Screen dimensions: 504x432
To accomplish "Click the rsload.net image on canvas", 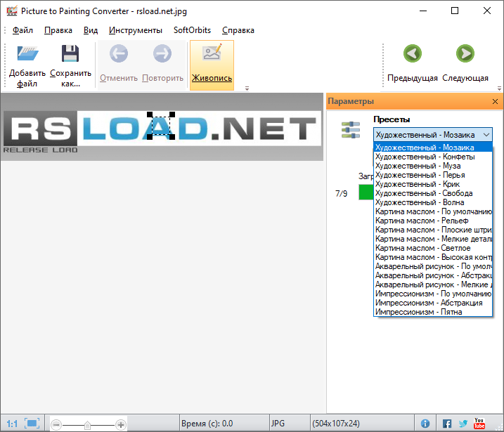I will click(x=162, y=128).
